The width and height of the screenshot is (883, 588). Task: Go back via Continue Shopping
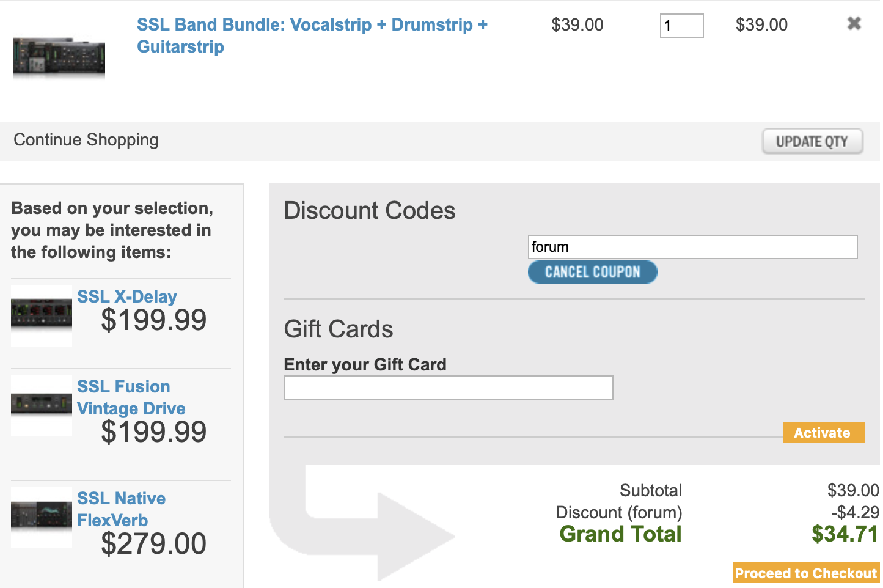(x=86, y=140)
